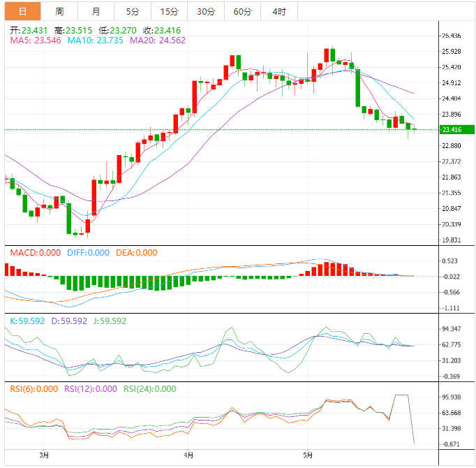Click the RSI(24):0.000 label
Screen dimensions: 476x468
[150, 388]
